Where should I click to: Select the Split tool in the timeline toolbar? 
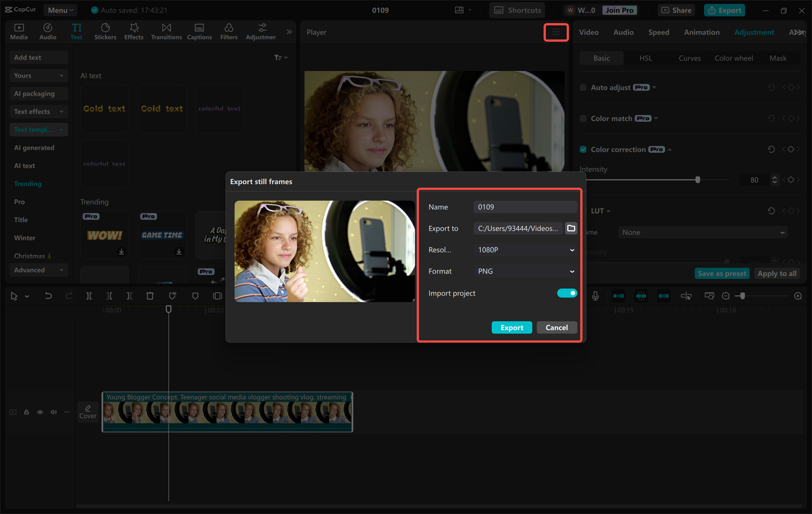(x=89, y=295)
